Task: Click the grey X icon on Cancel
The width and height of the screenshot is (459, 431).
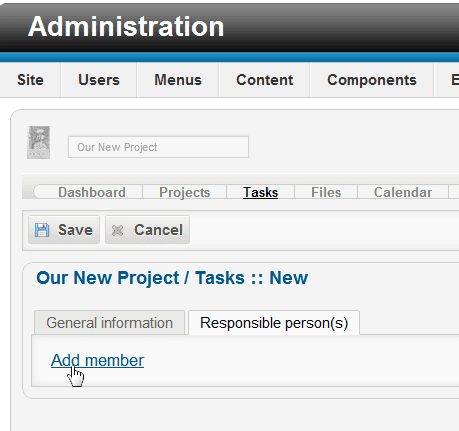Action: (x=117, y=230)
